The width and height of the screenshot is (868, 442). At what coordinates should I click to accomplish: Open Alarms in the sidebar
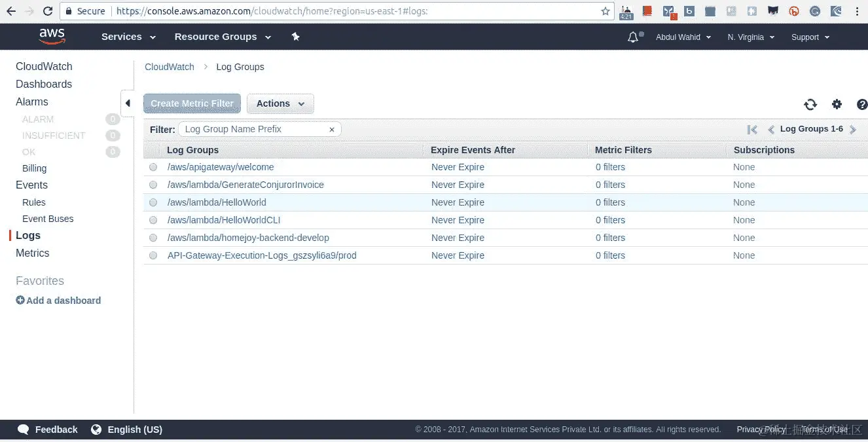32,101
